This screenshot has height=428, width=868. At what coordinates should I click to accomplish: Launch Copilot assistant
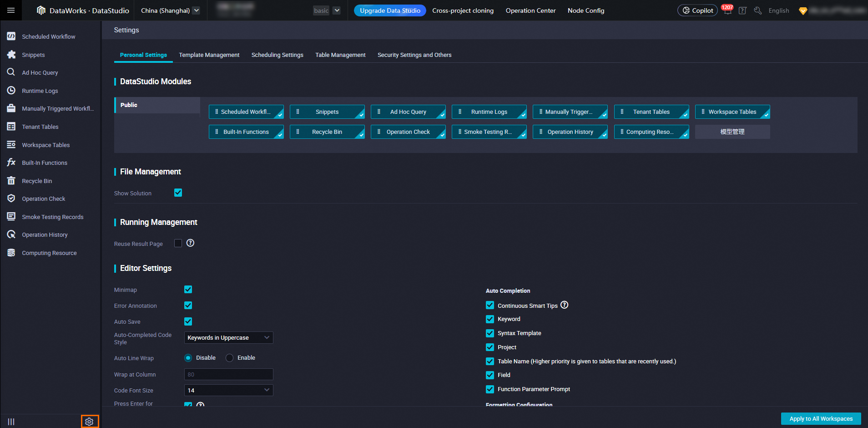coord(697,10)
